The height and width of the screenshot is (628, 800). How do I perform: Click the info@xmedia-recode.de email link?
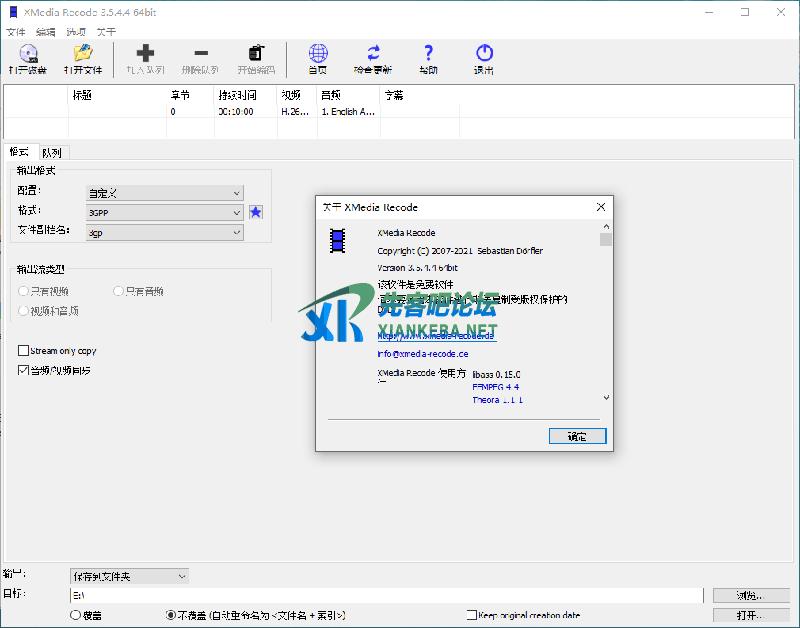422,354
